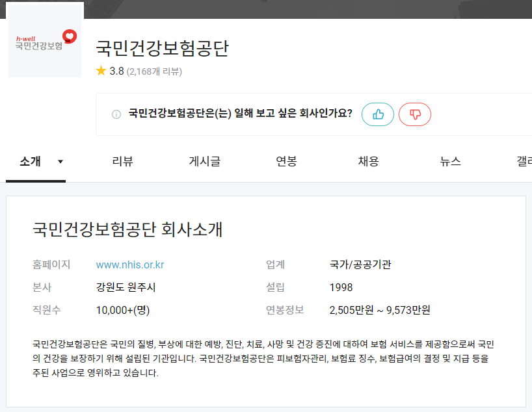Image resolution: width=532 pixels, height=412 pixels.
Task: Click the 10,000+(명) employee count
Action: point(123,310)
